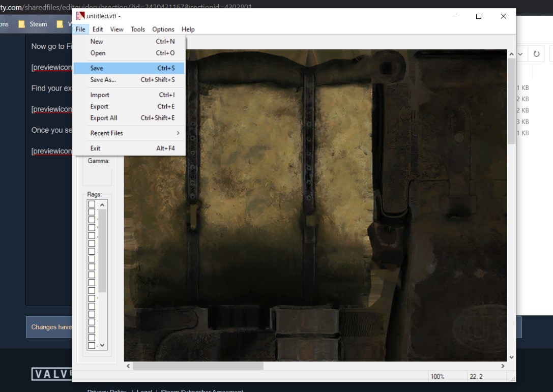The image size is (553, 392).
Task: Click the Once you se text line
Action: pos(51,130)
